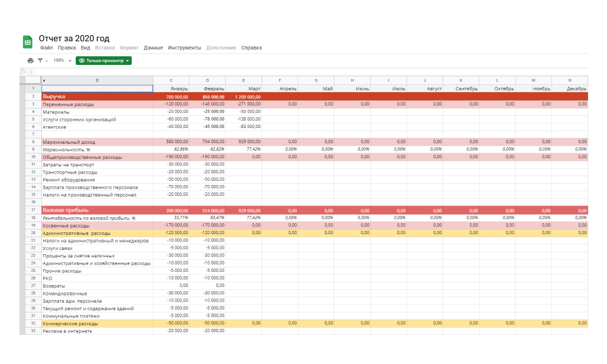Click the Google Sheets logo icon
The height and width of the screenshot is (364, 607).
(x=27, y=42)
